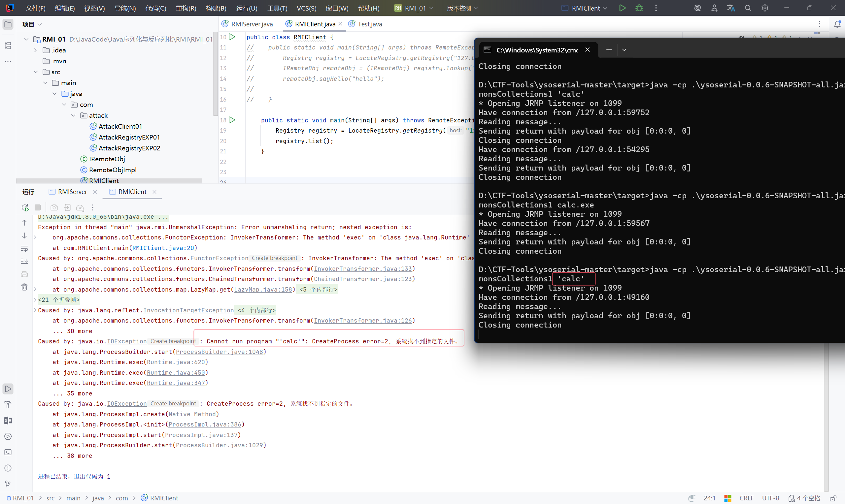Viewport: 845px width, 504px height.
Task: Collapse the attack package tree node
Action: pyautogui.click(x=73, y=115)
